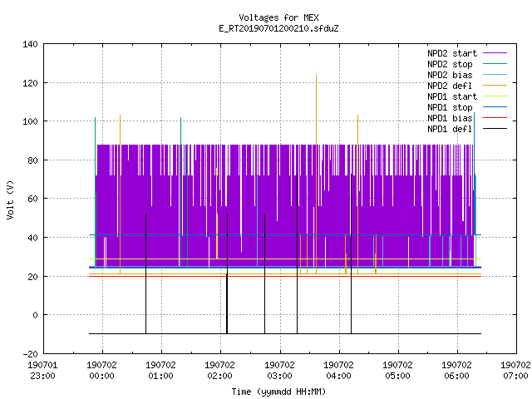Click the light blue NPD2 bias legend line
This screenshot has height=399, width=532.
point(495,75)
